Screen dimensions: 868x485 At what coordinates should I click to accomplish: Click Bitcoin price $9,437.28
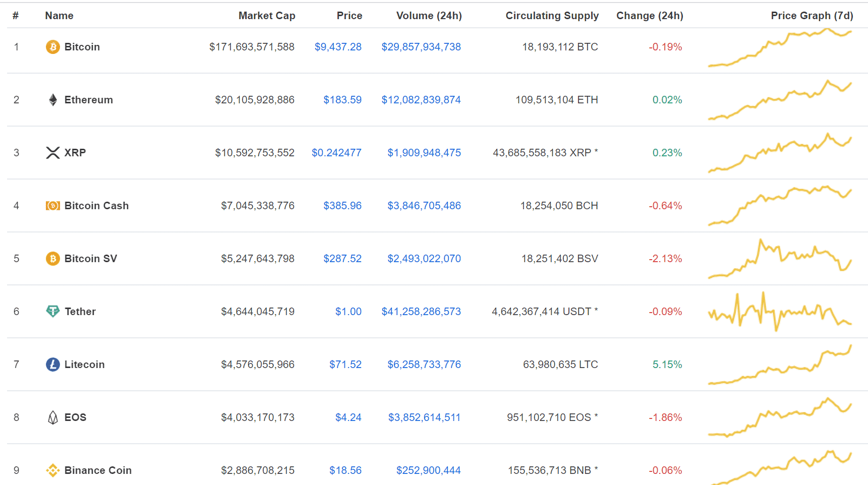(338, 47)
